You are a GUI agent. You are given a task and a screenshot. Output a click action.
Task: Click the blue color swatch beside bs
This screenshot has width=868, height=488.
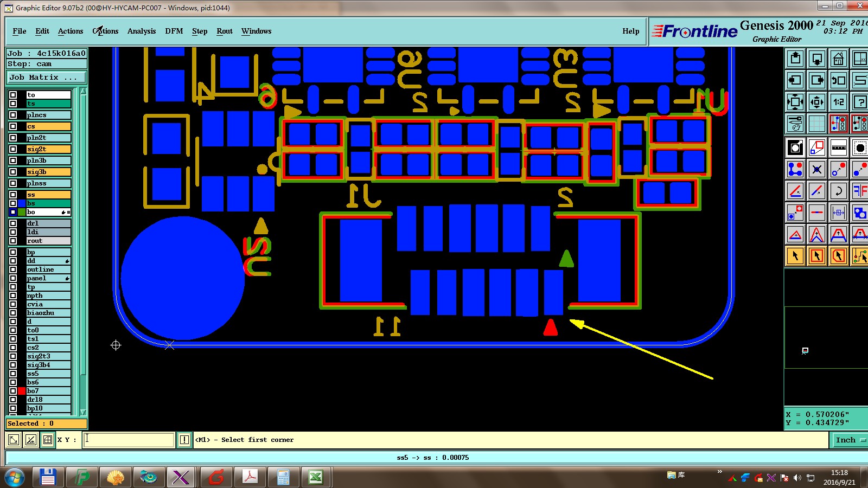(22, 203)
